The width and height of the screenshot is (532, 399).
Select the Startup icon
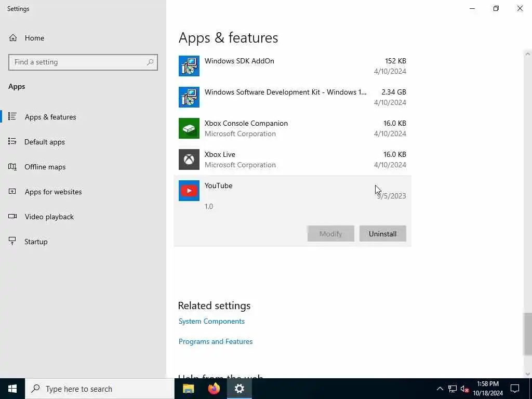[x=12, y=241]
